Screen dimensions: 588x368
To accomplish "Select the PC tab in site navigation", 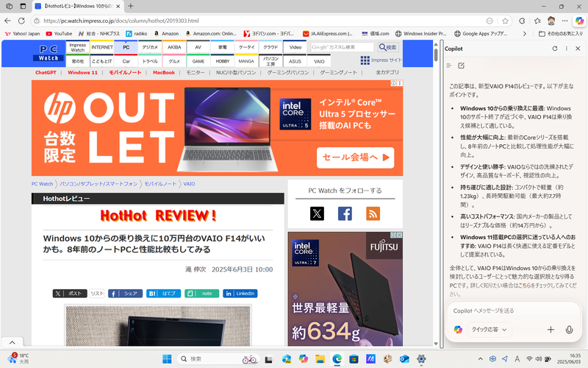I will [126, 47].
